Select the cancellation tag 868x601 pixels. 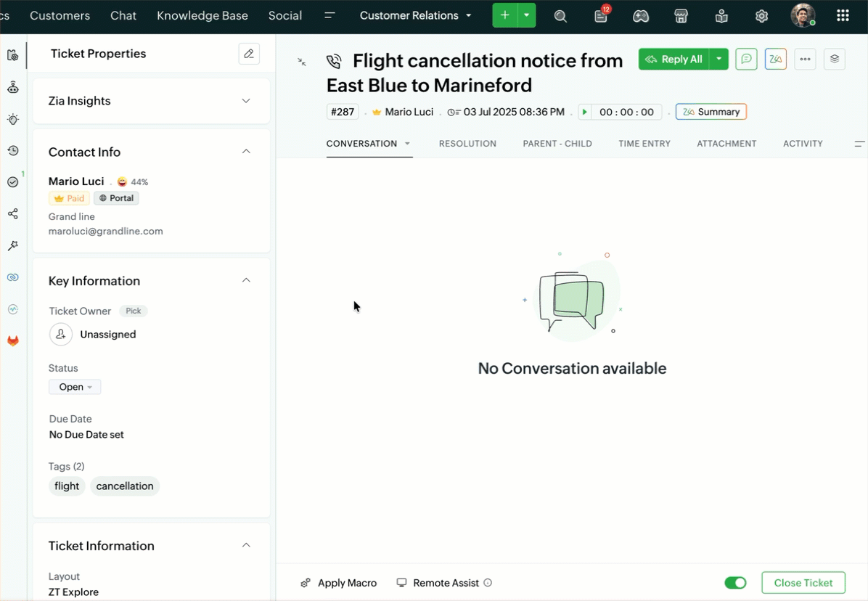click(x=125, y=486)
